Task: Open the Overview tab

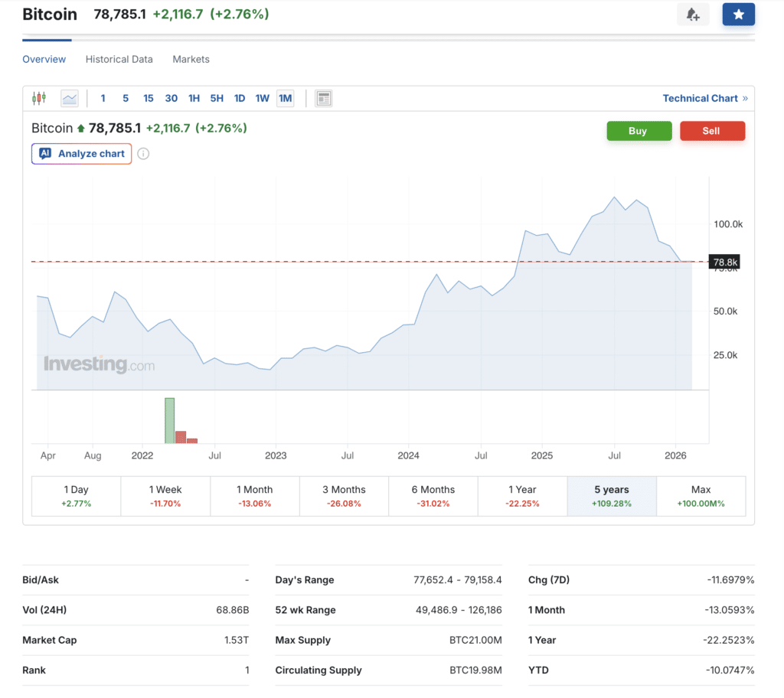Action: (44, 59)
